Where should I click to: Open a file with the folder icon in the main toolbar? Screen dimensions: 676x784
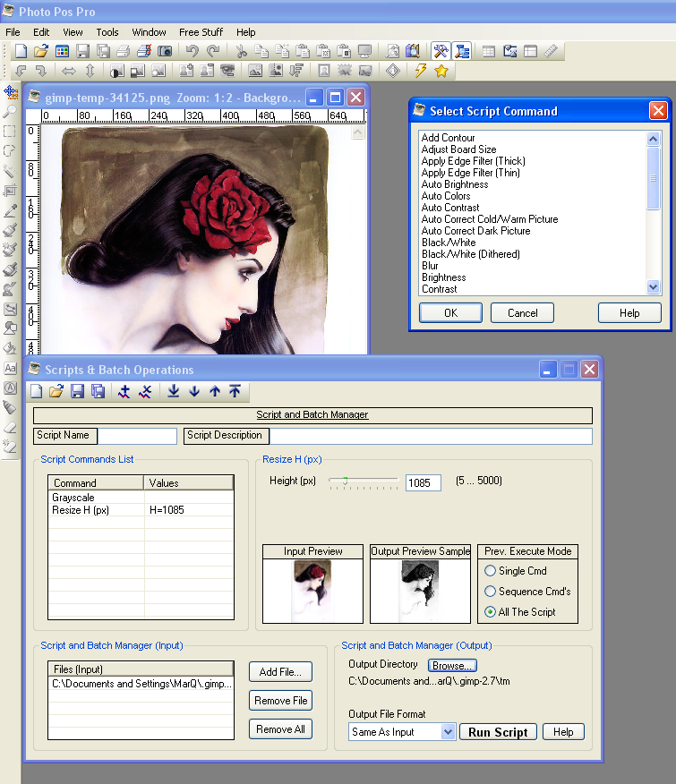pos(41,51)
